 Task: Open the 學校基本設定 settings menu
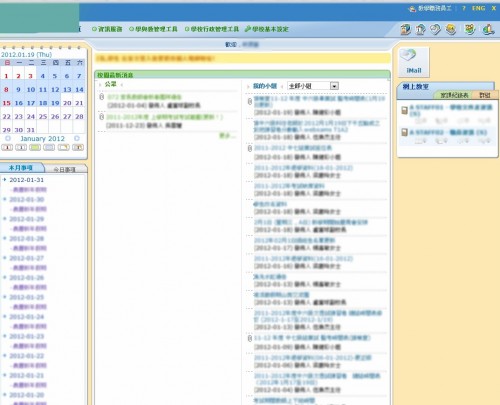click(267, 29)
